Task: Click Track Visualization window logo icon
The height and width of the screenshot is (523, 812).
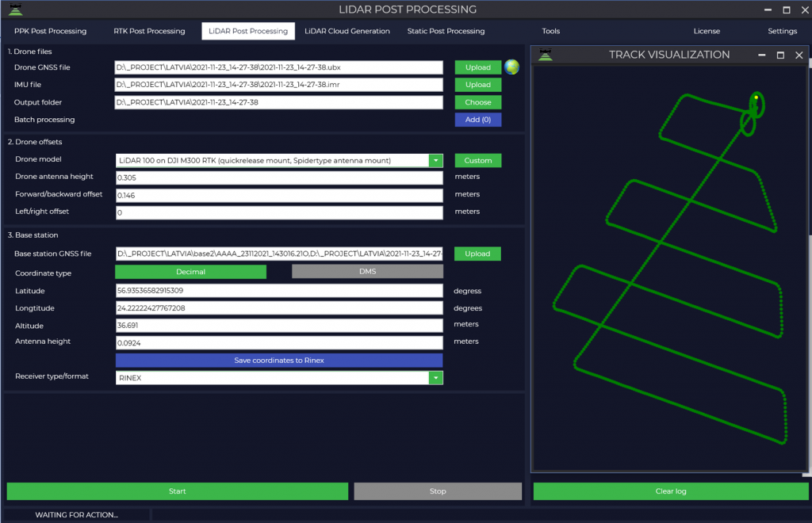Action: (x=544, y=55)
